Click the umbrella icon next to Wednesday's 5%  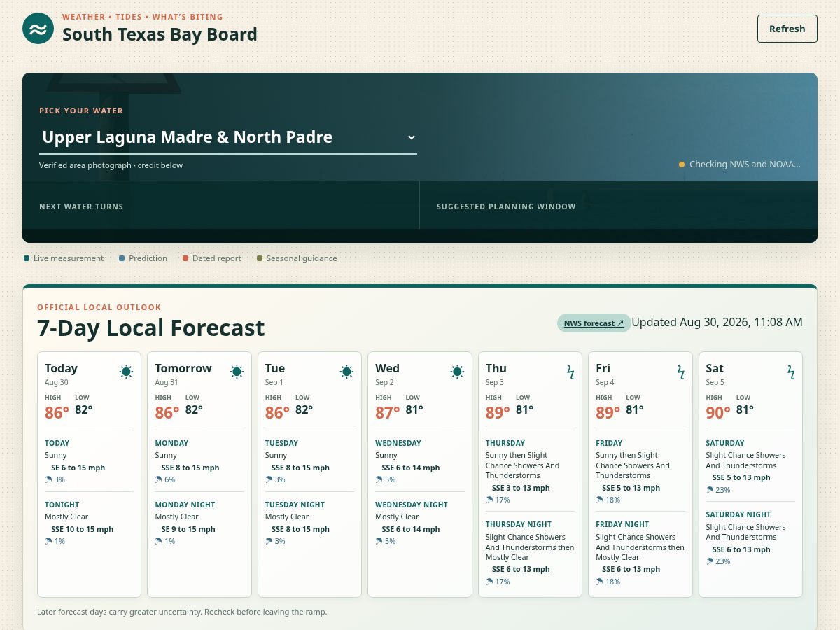(379, 479)
